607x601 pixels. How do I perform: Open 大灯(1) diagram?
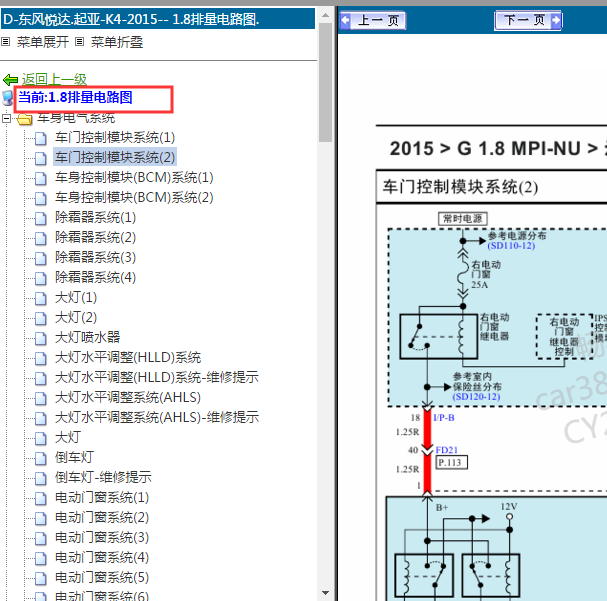tap(76, 298)
